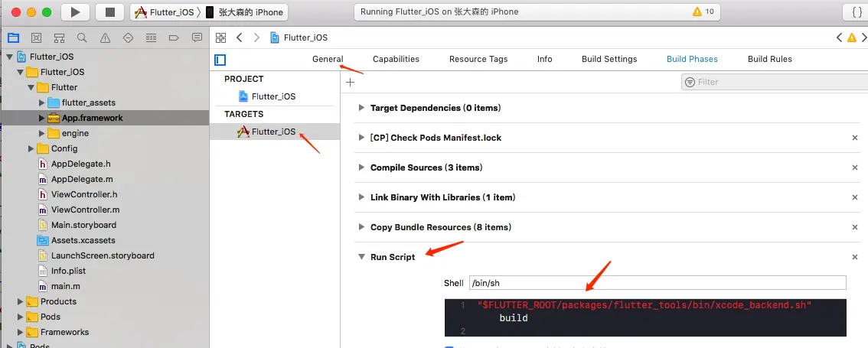Viewport: 868px width, 348px height.
Task: Open the Symbol navigator
Action: point(59,37)
